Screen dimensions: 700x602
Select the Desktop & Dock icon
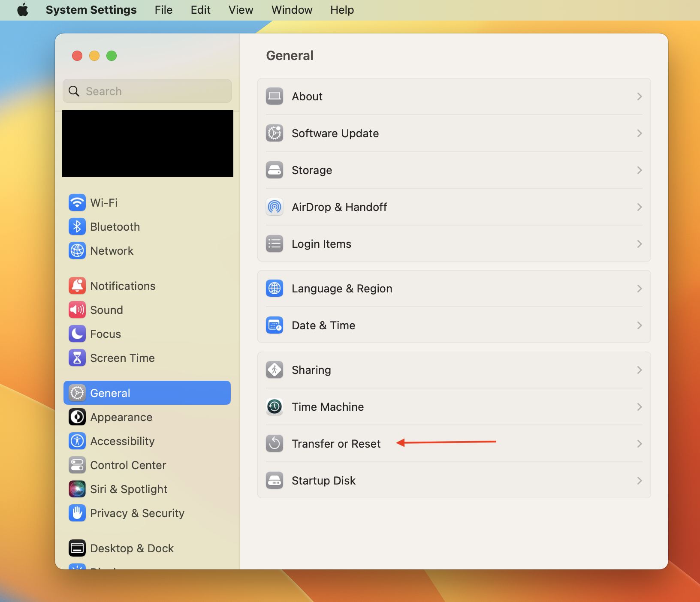[77, 548]
